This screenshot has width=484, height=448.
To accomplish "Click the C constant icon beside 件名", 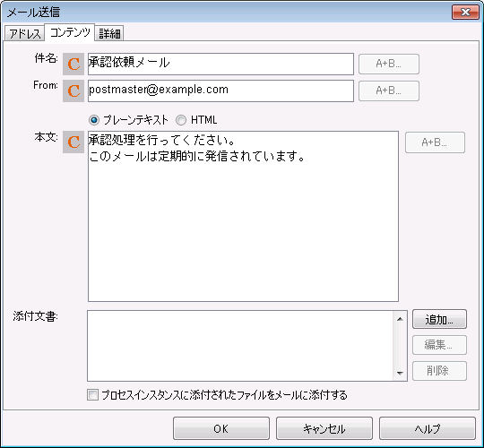I will [73, 64].
